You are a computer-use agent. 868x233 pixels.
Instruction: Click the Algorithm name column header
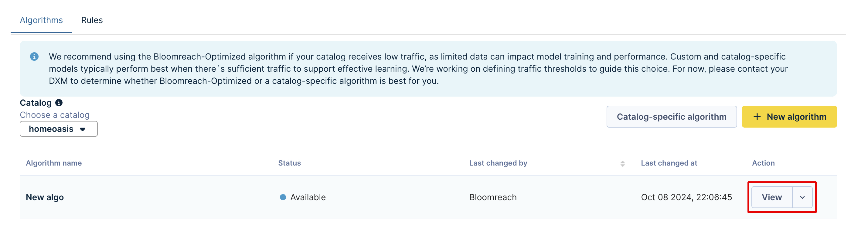click(54, 163)
